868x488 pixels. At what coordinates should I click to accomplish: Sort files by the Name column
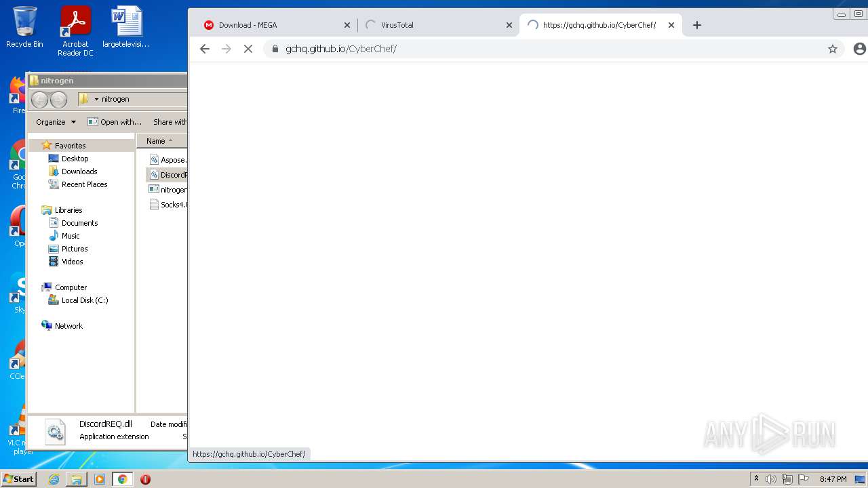coord(162,141)
